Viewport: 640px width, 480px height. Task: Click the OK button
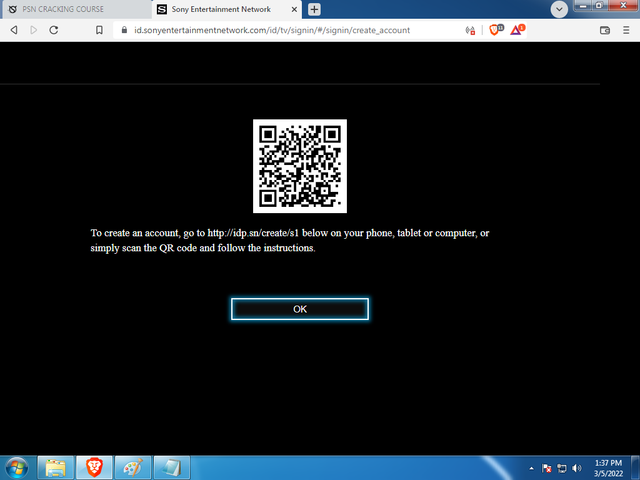tap(300, 309)
